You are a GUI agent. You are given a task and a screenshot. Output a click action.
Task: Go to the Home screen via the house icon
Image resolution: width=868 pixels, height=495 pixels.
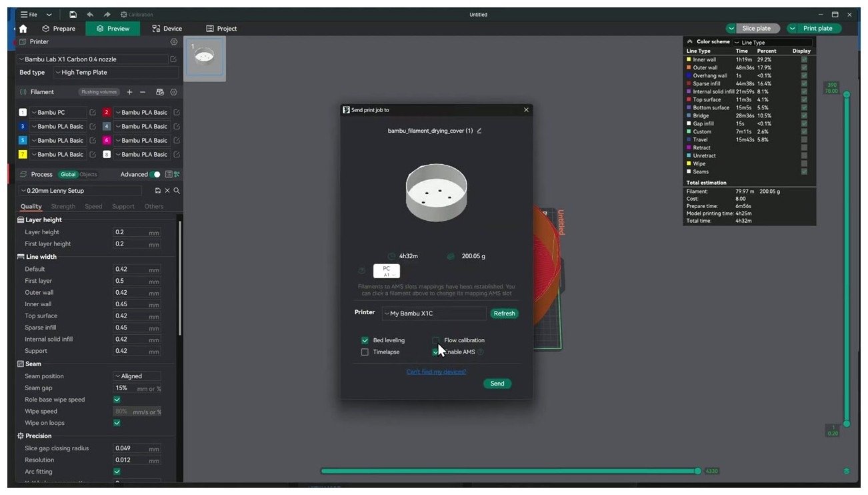pos(23,29)
